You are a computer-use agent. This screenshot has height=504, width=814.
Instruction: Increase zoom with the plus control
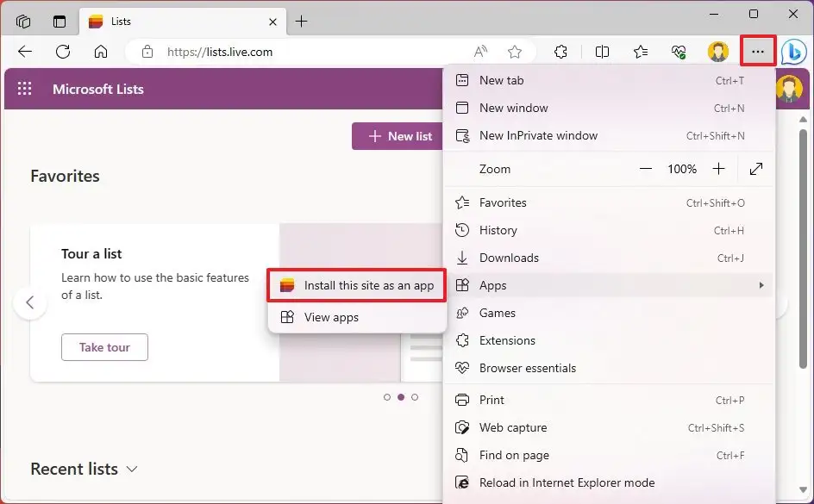click(x=719, y=169)
